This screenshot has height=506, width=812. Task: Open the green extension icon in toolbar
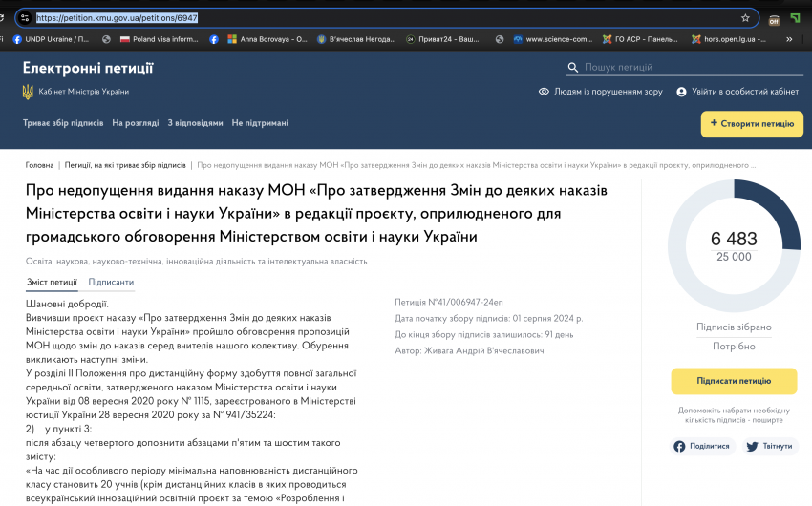(x=796, y=19)
